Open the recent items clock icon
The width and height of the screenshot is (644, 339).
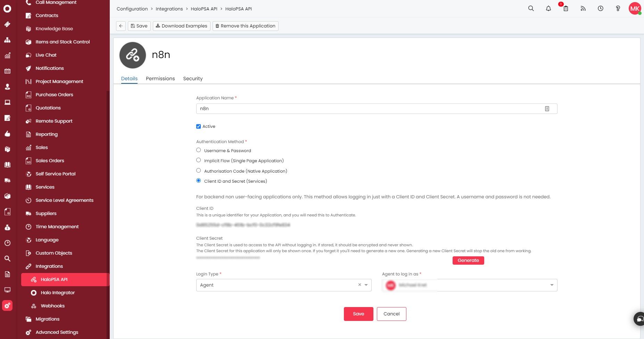click(600, 8)
